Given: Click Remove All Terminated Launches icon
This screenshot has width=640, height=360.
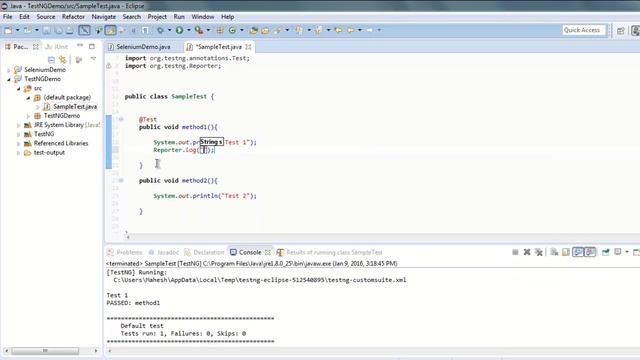Looking at the screenshot, I should (x=539, y=252).
